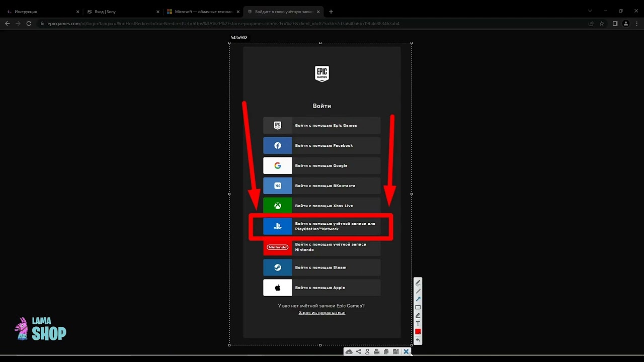Go back to previous page
Image resolution: width=644 pixels, height=362 pixels.
(7, 24)
